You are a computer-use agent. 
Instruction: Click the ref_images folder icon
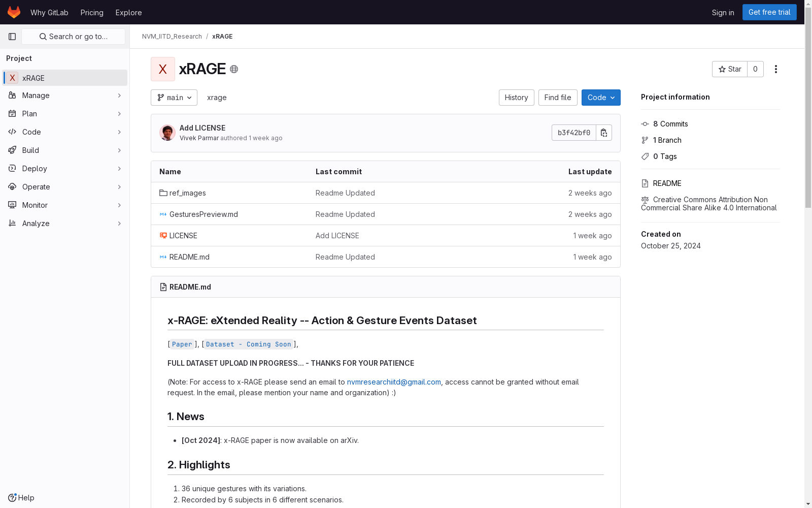(x=163, y=193)
